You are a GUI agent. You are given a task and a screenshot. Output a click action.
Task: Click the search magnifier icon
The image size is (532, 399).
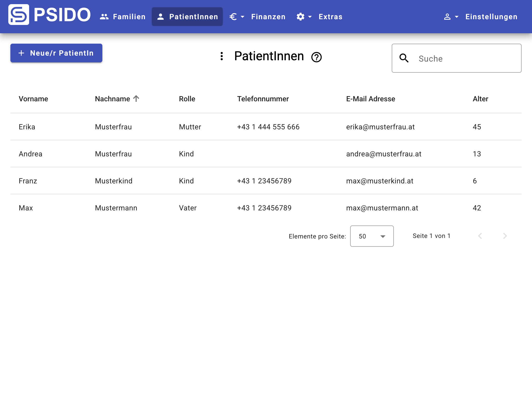(404, 58)
